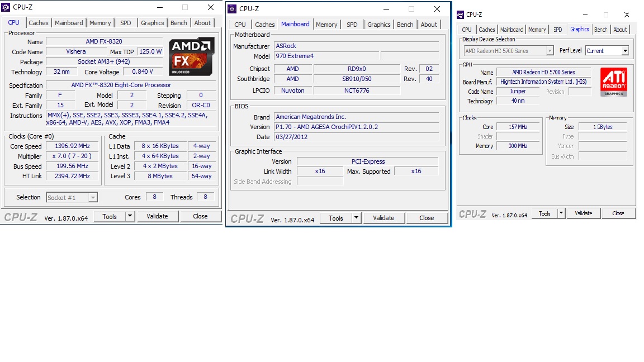Click the HT Link 2394.72 MHz value
The height and width of the screenshot is (362, 644).
tap(73, 176)
